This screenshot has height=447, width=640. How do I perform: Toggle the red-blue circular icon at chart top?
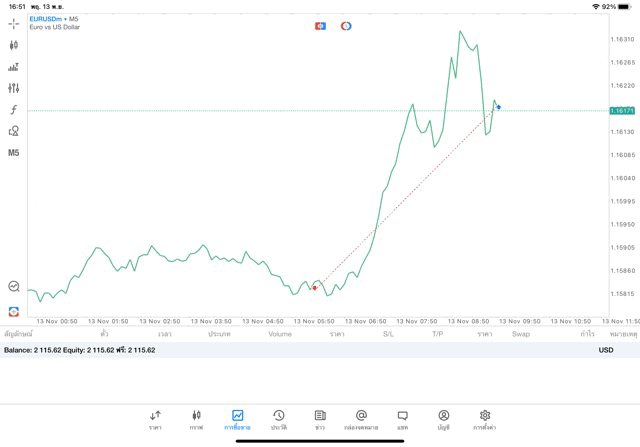click(x=346, y=26)
